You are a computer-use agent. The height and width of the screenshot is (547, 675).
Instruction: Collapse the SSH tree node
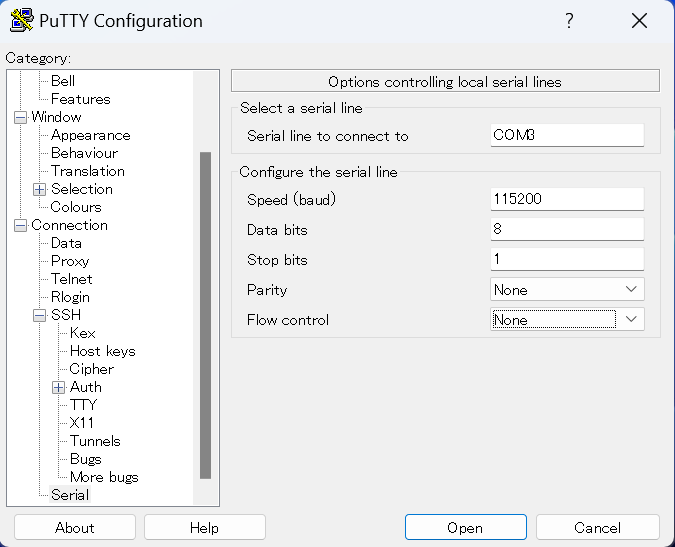[x=40, y=315]
